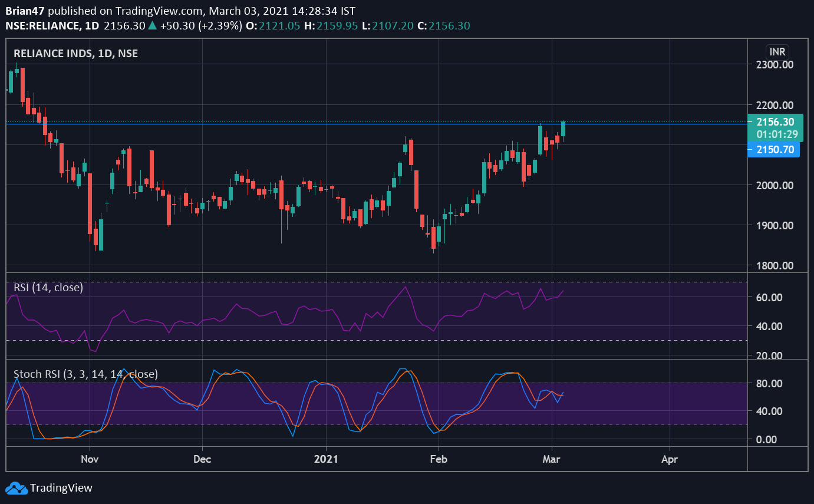Viewport: 814px width, 504px height.
Task: Click the RSI (14, close) indicator label
Action: [48, 288]
